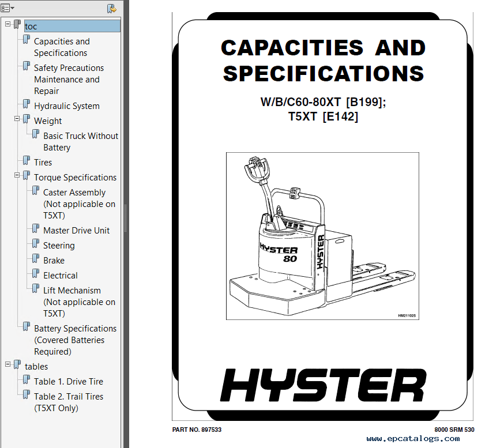
Task: Open Battery Specifications bookmark
Action: pyautogui.click(x=75, y=340)
